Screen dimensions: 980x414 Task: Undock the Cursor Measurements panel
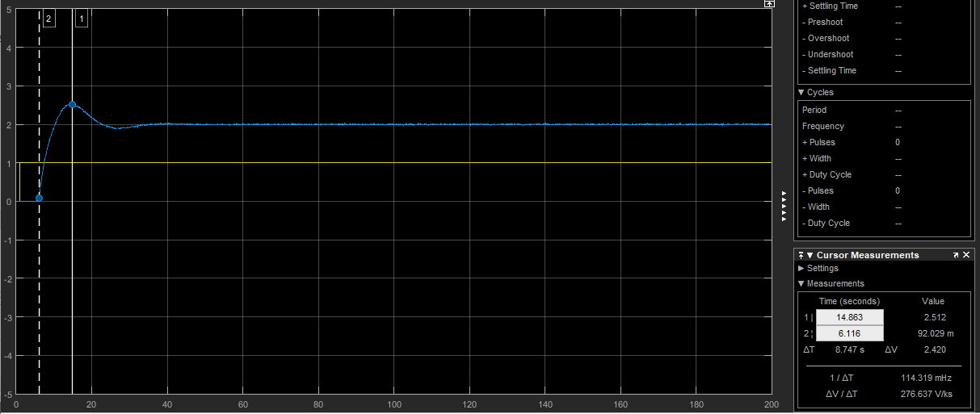956,255
